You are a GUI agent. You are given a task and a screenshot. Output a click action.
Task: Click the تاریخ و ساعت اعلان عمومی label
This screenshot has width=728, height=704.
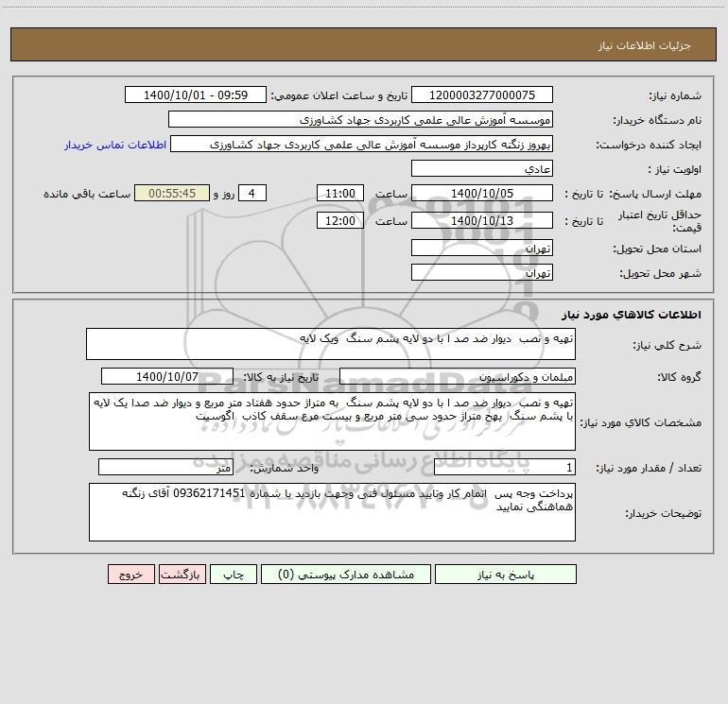(x=338, y=96)
